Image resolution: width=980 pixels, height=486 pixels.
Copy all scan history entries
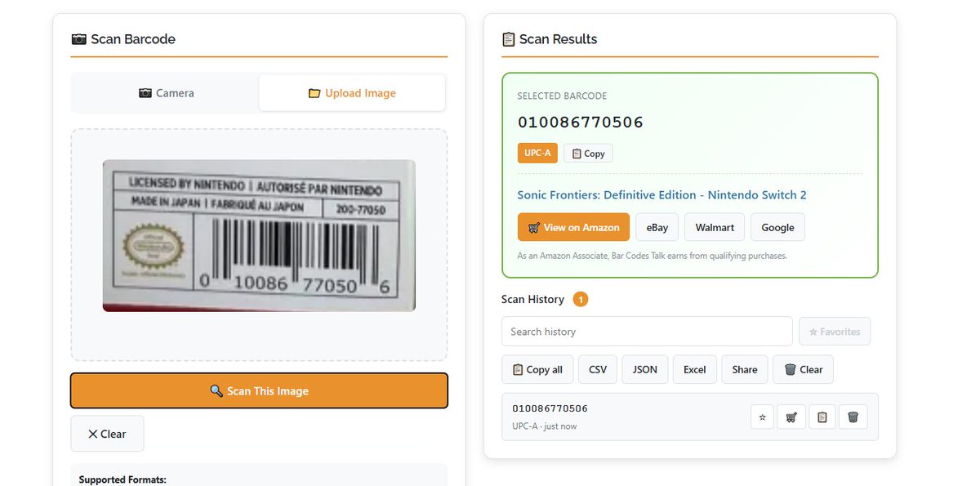pos(537,369)
